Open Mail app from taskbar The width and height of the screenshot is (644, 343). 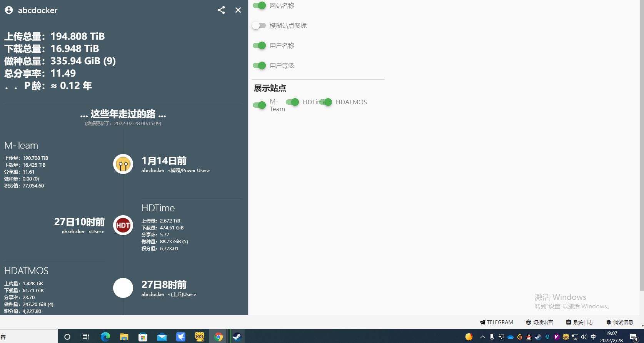[x=162, y=337]
